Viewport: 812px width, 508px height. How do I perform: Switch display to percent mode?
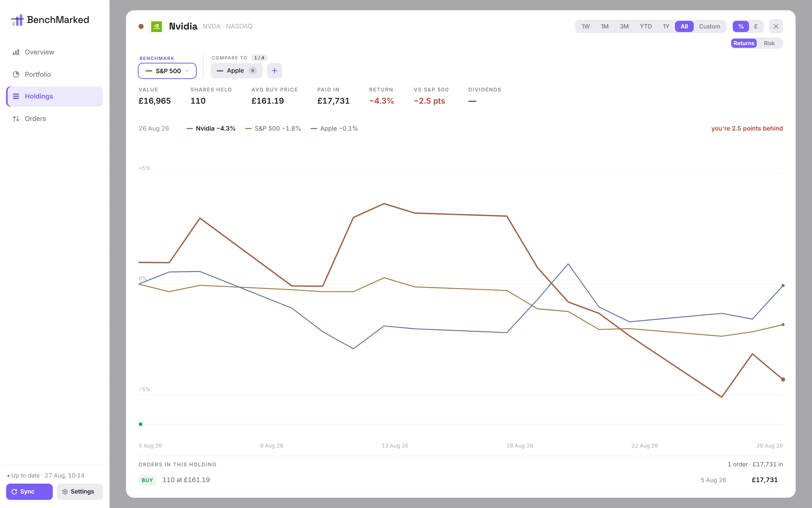[x=741, y=26]
